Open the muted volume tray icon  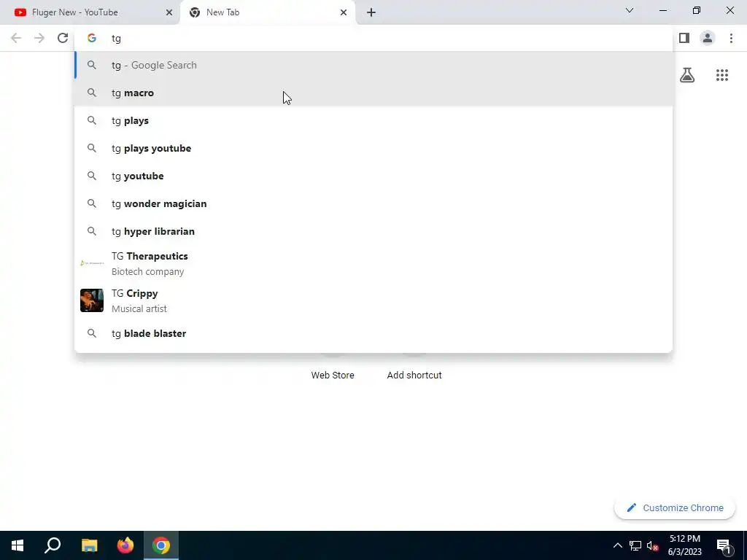653,545
